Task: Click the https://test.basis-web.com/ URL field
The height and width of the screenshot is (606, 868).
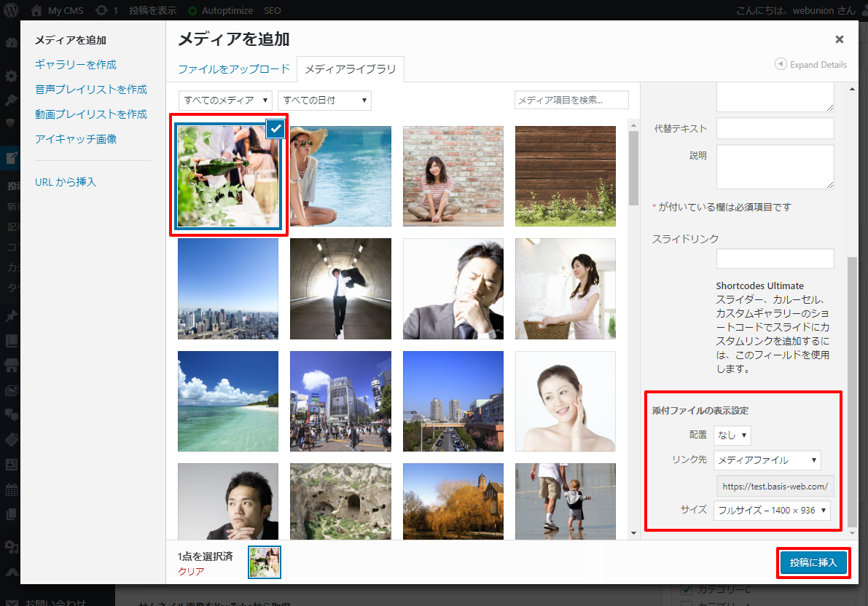Action: pos(775,486)
